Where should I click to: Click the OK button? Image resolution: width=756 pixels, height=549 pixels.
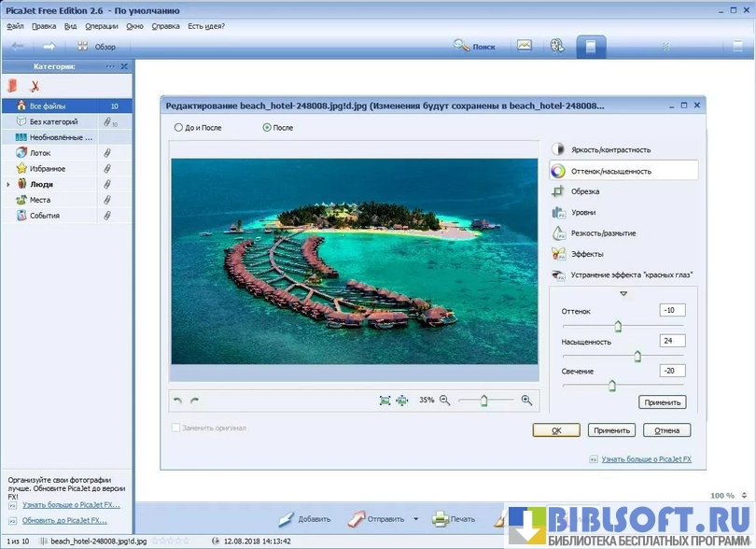(556, 430)
